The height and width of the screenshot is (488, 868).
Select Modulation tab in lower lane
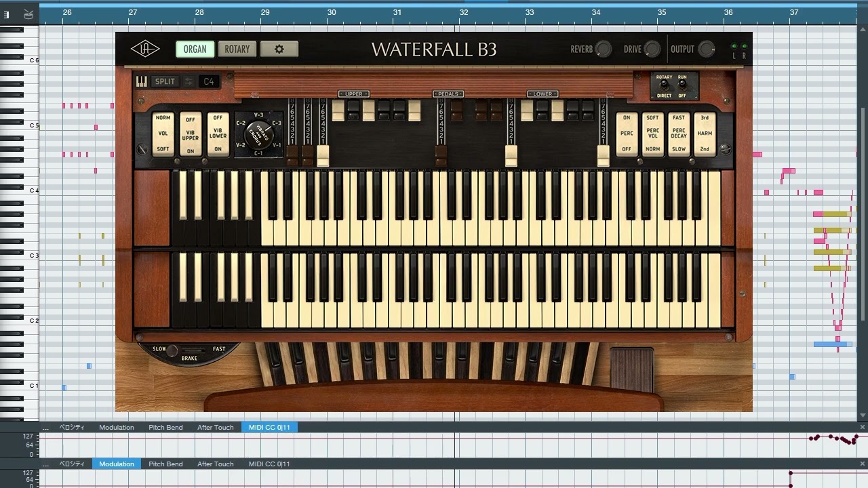117,464
